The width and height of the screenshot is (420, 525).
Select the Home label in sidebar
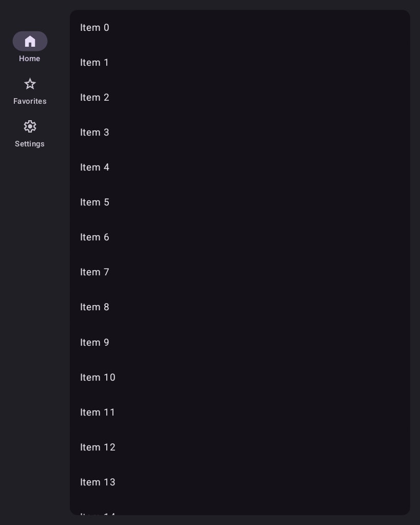coord(30,59)
